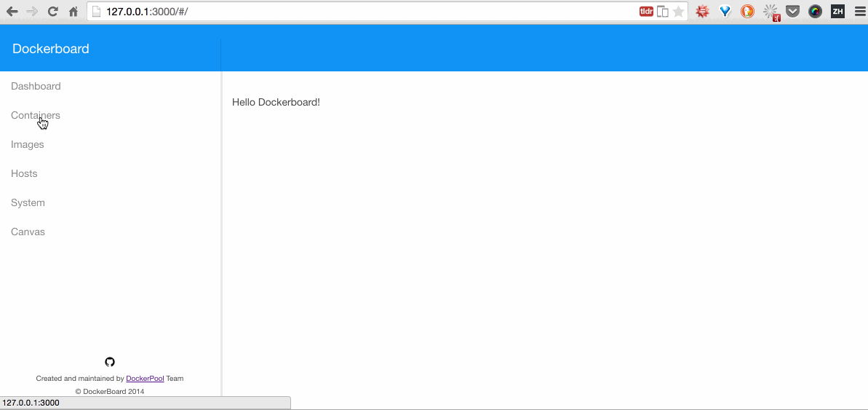Select Images in the sidebar
868x410 pixels.
[x=28, y=145]
